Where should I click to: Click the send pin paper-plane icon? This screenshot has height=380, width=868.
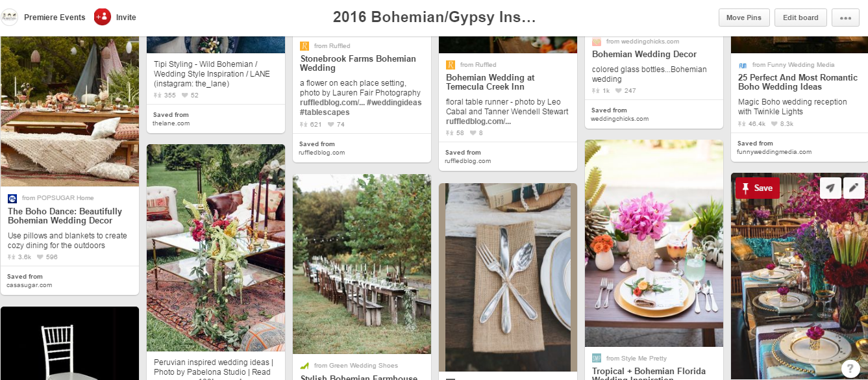coord(830,188)
